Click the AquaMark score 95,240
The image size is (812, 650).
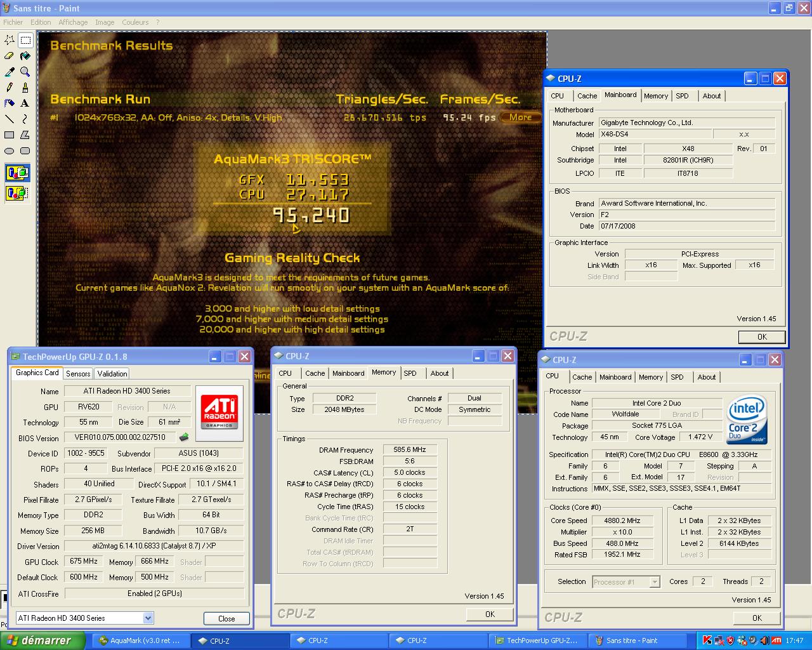(x=311, y=215)
